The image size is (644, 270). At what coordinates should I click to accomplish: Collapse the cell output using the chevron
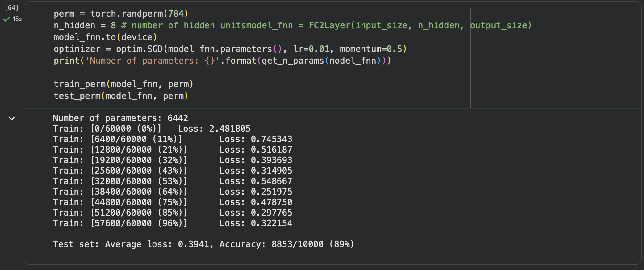point(12,118)
